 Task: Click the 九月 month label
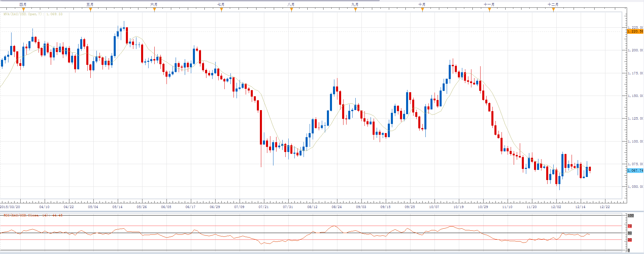pyautogui.click(x=355, y=4)
